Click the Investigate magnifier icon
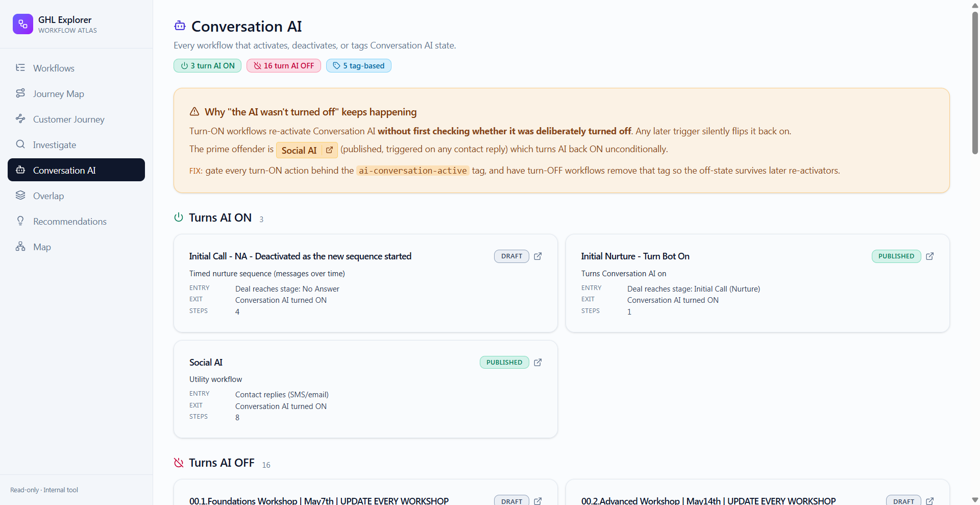The image size is (980, 505). [20, 145]
